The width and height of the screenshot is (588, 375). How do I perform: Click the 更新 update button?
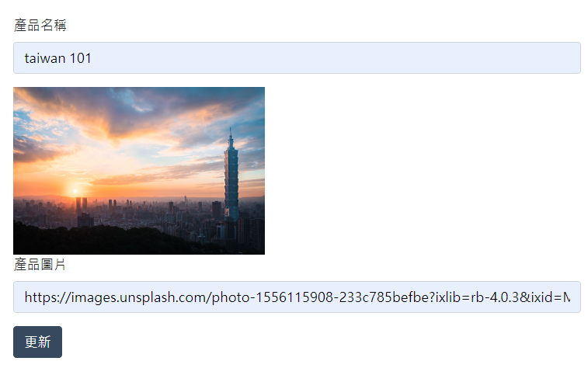37,342
